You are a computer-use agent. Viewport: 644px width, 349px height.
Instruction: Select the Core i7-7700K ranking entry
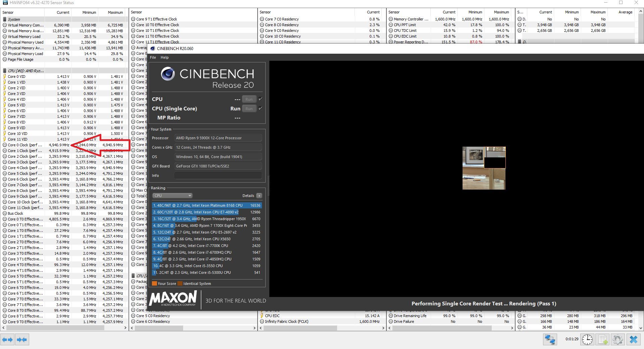207,246
